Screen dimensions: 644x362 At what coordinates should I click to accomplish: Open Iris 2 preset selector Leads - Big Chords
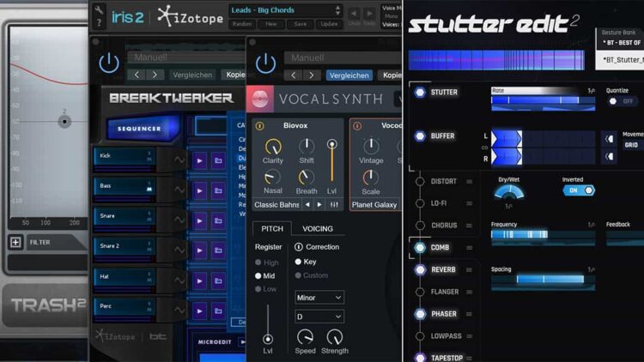pyautogui.click(x=285, y=10)
